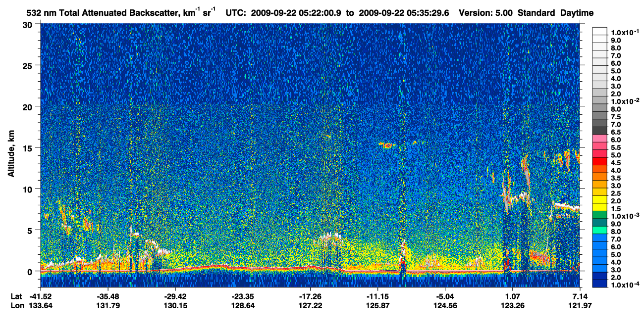Click the longitude value '130.15'

coord(175,305)
